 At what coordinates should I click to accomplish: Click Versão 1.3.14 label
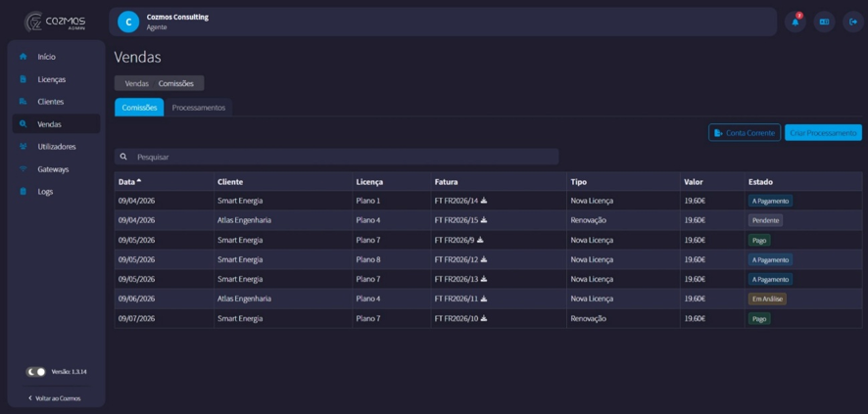click(x=69, y=372)
